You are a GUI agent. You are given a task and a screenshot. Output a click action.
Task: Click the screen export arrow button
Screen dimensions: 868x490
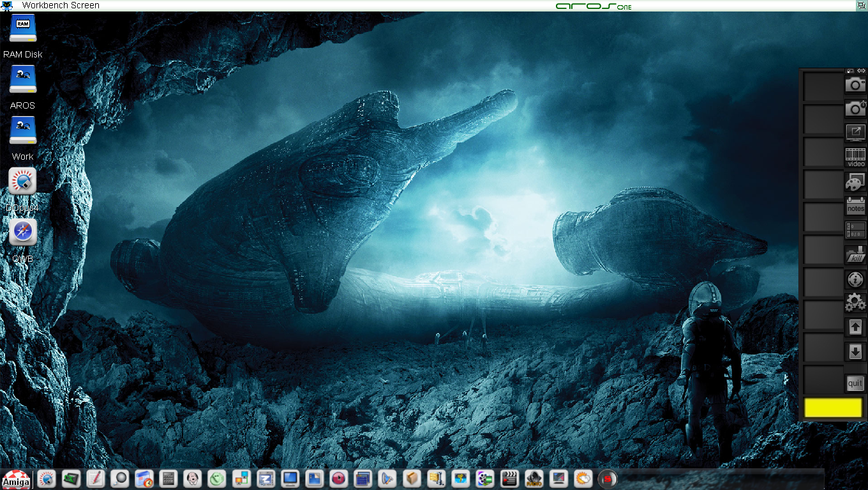tap(855, 132)
